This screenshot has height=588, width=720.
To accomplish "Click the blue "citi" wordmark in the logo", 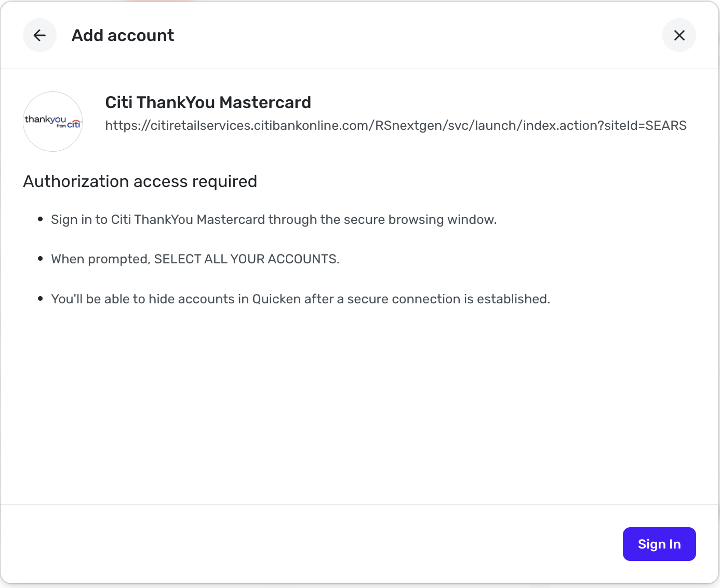I will (74, 124).
